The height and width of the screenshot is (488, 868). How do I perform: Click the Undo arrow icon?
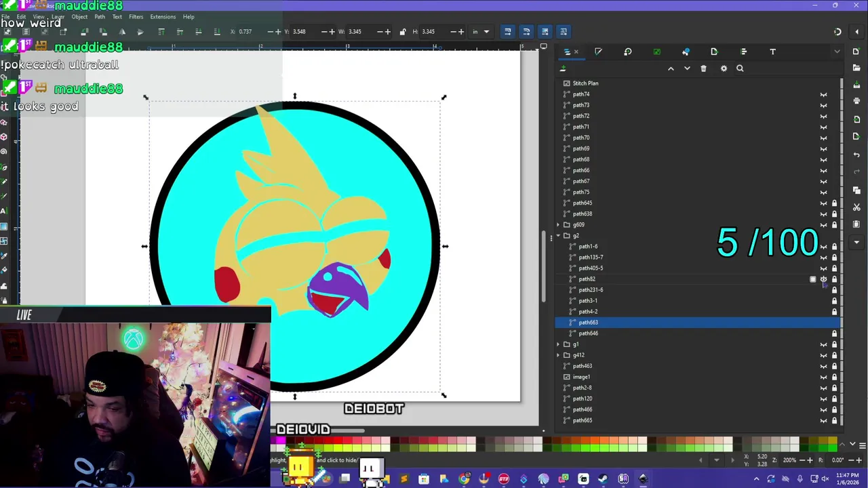pyautogui.click(x=856, y=155)
